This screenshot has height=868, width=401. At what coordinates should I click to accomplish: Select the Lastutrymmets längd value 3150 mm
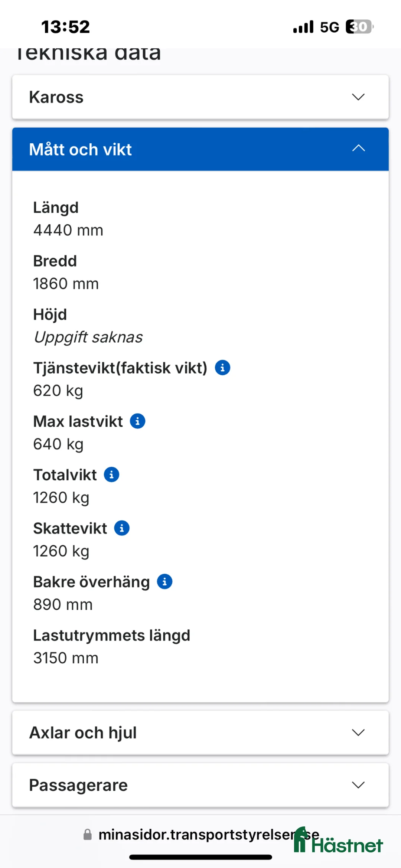click(65, 657)
